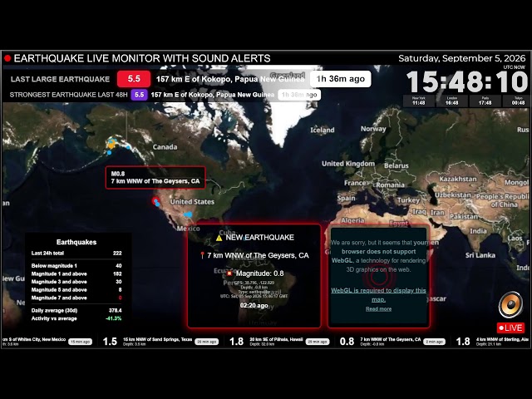Viewport: 532px width, 399px height.
Task: Click the red square icon beside Magnitude: 0.8
Action: (x=229, y=273)
